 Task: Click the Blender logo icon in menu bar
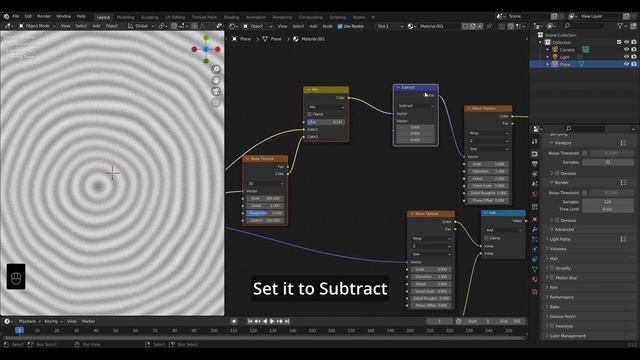click(x=6, y=16)
